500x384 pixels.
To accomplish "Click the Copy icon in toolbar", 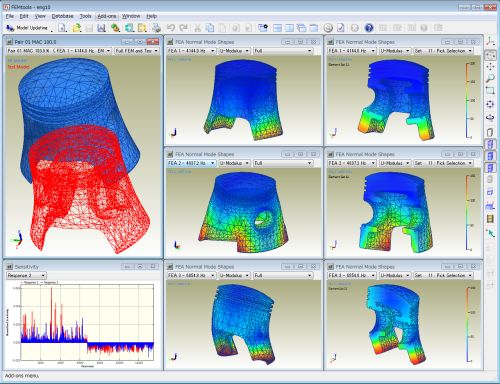I will (x=210, y=28).
